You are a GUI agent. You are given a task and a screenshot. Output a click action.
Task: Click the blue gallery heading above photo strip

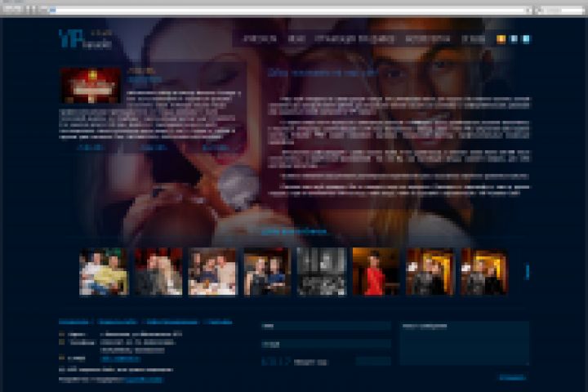click(x=294, y=232)
